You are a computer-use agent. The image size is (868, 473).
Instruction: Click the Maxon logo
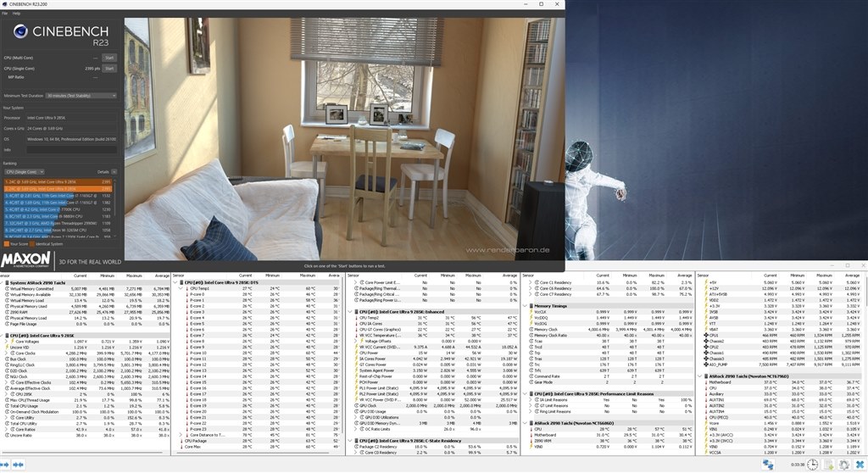(25, 259)
